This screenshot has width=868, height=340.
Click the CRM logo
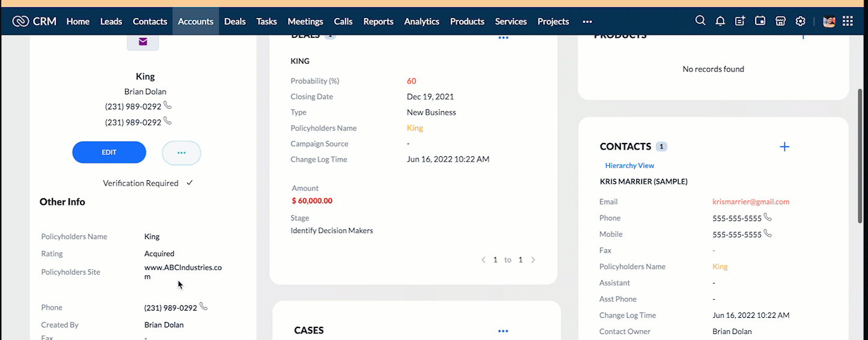tap(34, 21)
